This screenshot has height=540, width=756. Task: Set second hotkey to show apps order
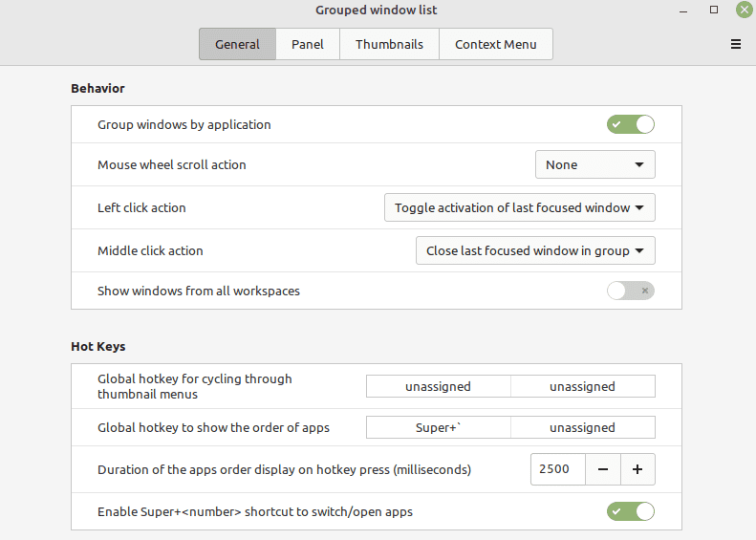click(582, 427)
